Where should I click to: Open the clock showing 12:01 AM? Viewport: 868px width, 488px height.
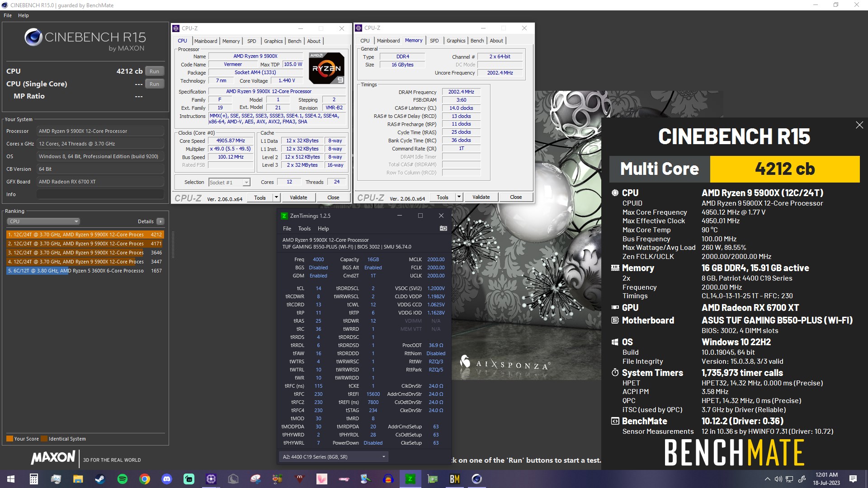coord(826,479)
